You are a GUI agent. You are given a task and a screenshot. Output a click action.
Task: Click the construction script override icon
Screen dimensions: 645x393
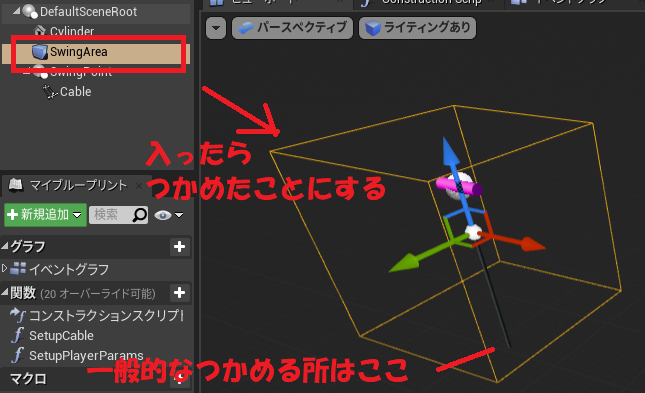[17, 316]
